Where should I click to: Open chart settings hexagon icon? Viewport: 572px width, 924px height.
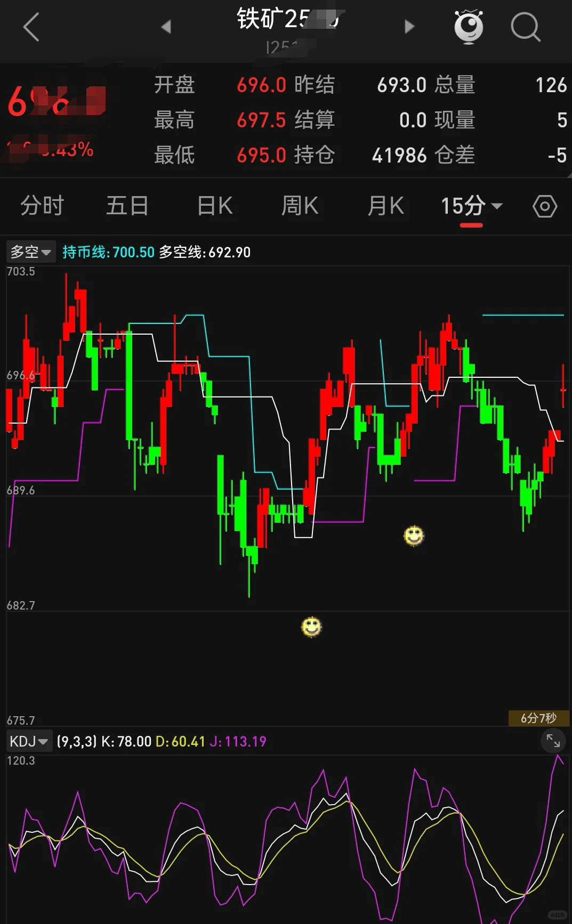tap(545, 206)
